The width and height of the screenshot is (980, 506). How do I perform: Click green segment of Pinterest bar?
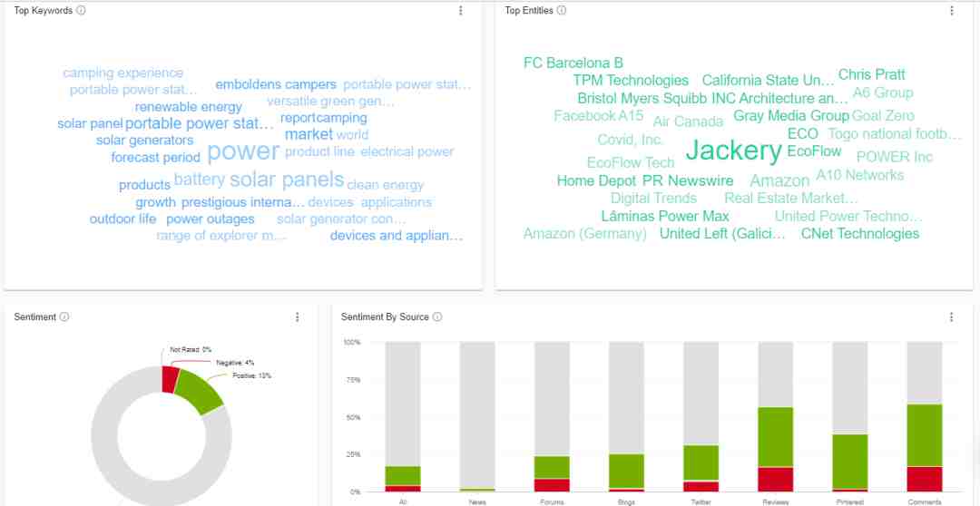[849, 462]
